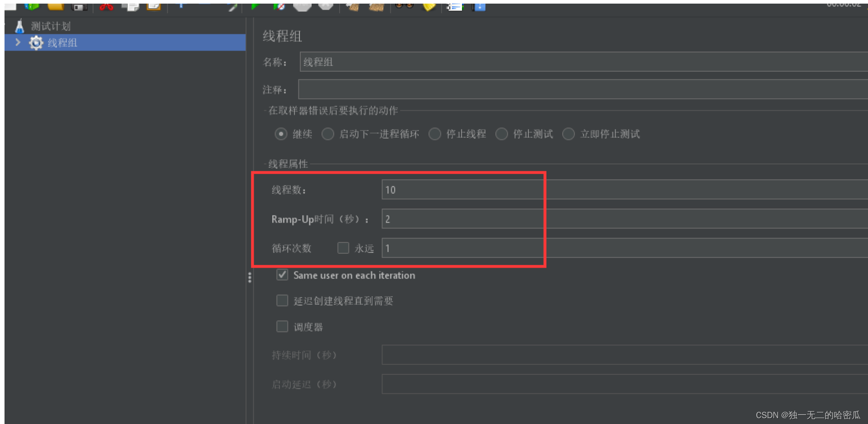Click the Shutdown icon with X
The image size is (868, 424).
326,7
